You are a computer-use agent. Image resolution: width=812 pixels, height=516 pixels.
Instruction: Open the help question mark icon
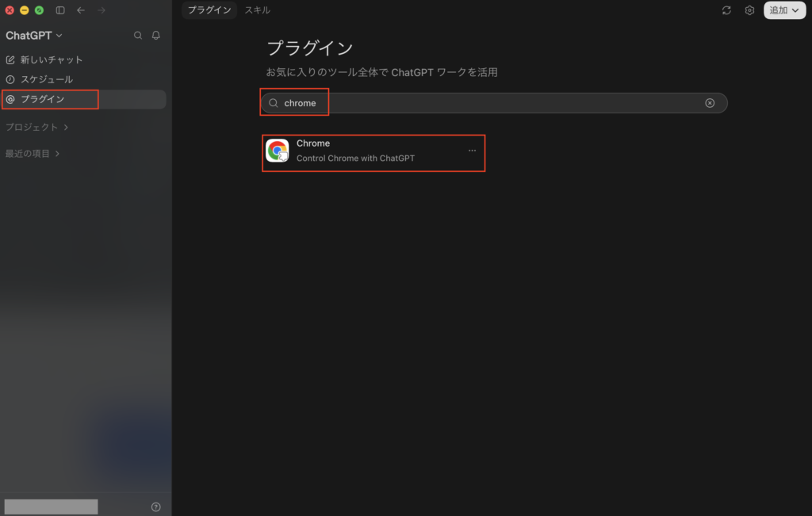(x=156, y=506)
